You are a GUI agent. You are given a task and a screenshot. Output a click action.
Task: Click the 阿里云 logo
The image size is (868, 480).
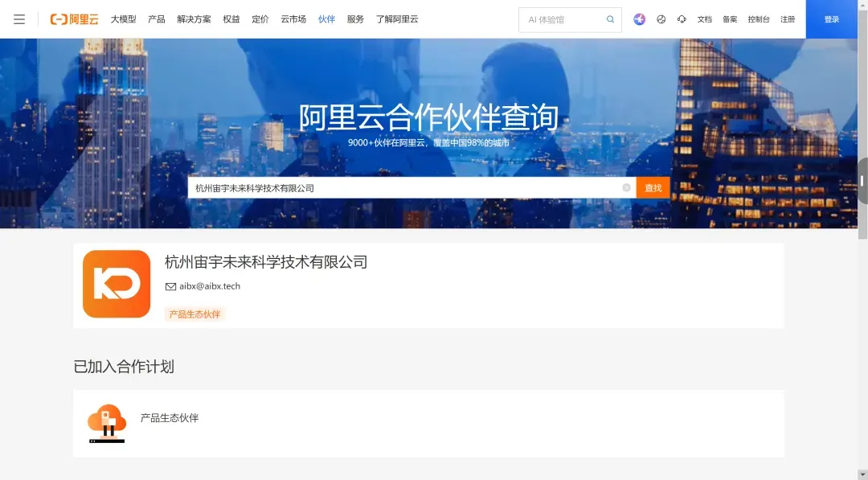click(x=74, y=19)
